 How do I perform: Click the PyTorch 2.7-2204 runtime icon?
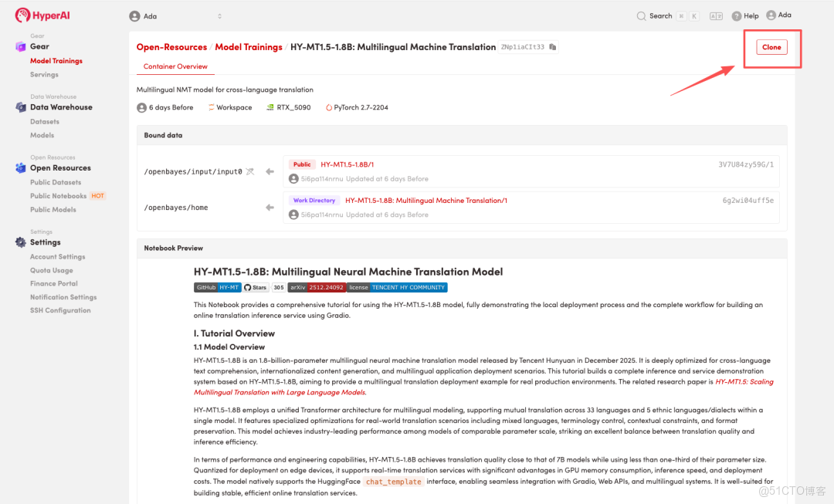tap(329, 107)
